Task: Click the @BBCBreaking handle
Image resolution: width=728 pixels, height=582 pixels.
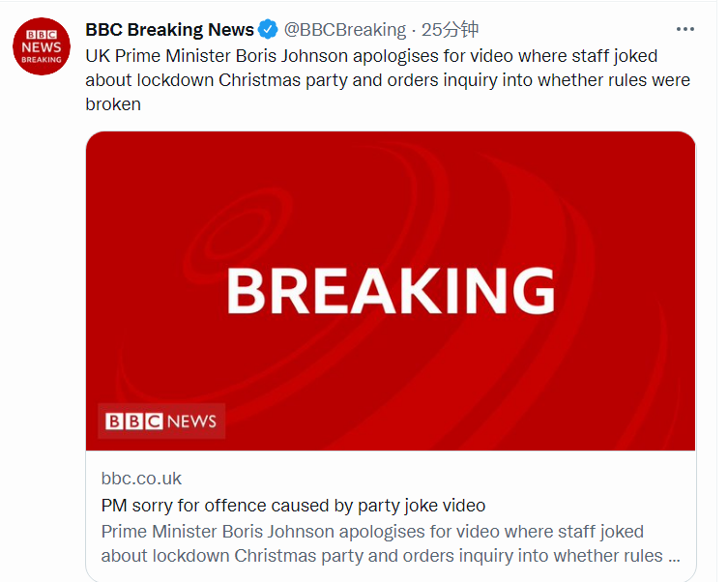Action: 344,30
